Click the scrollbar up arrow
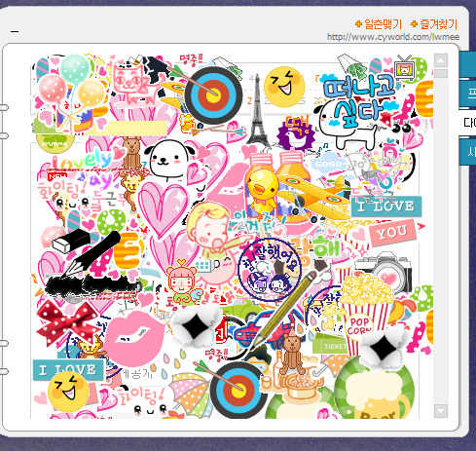 (441, 60)
